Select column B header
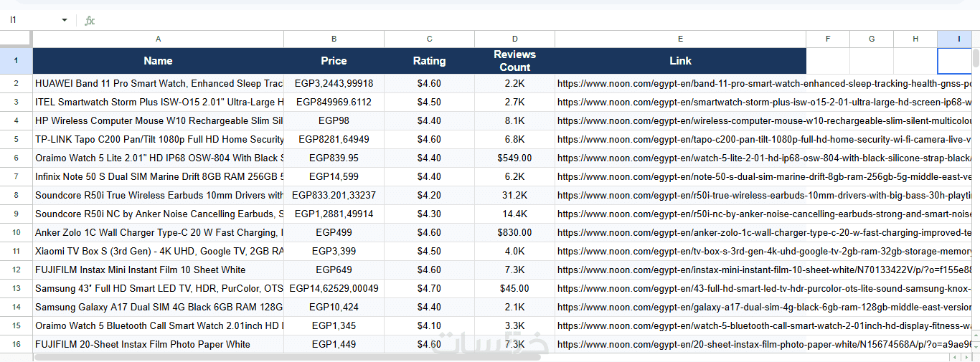The height and width of the screenshot is (362, 980). 334,39
